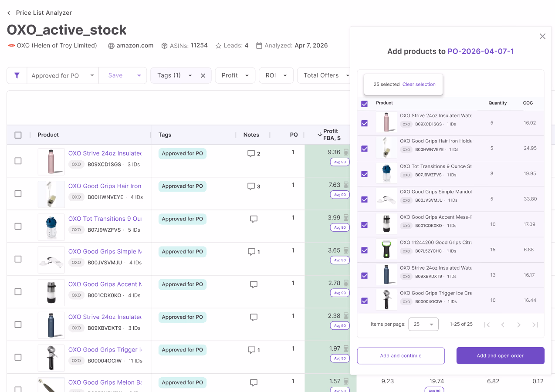Sort by Profit FBA column arrow

pos(320,134)
